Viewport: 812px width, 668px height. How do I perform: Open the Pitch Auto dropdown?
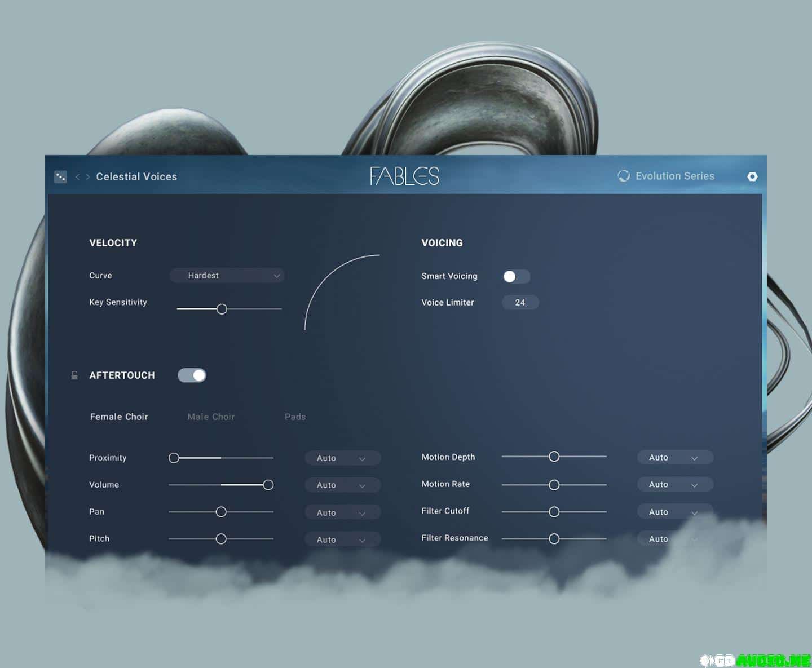tap(343, 539)
